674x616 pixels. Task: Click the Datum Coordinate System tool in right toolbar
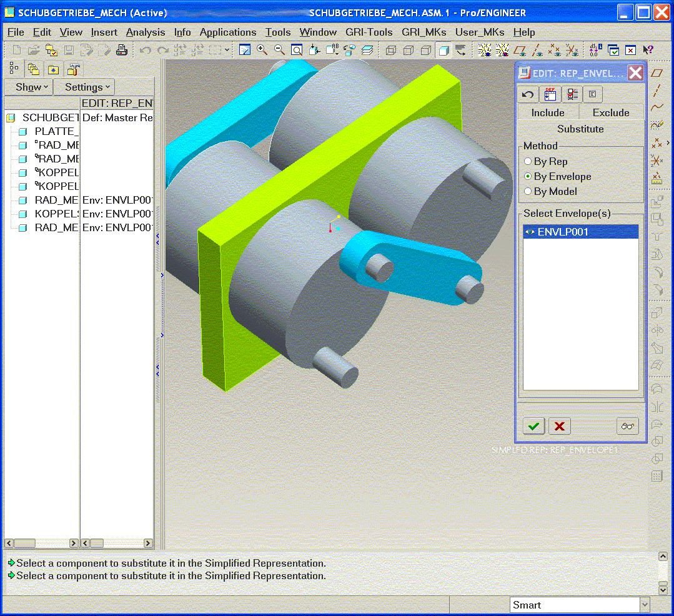click(x=657, y=161)
